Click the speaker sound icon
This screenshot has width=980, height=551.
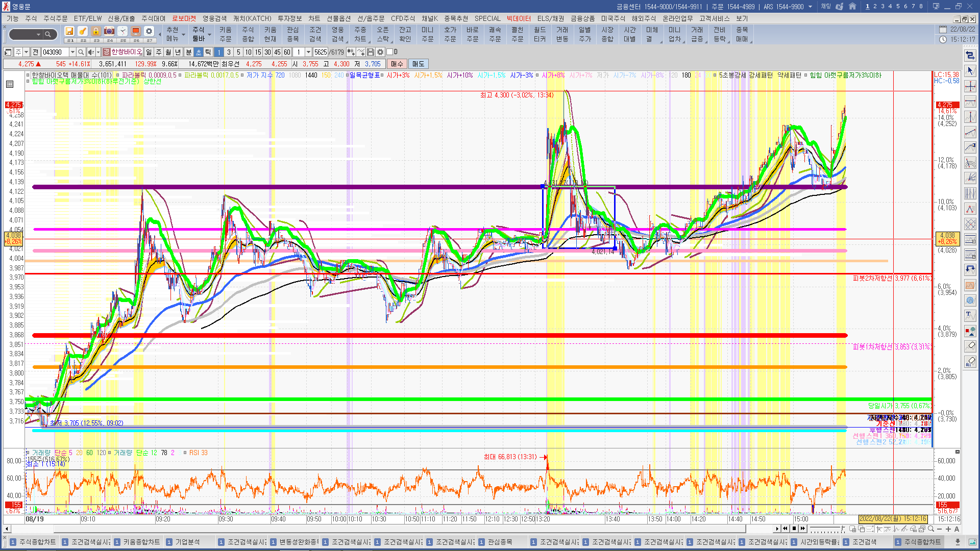[x=90, y=52]
